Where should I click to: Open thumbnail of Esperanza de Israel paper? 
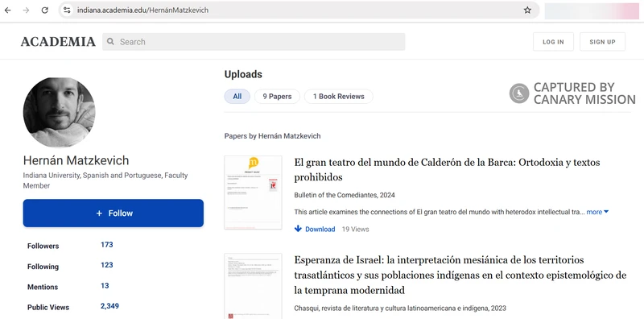click(253, 286)
